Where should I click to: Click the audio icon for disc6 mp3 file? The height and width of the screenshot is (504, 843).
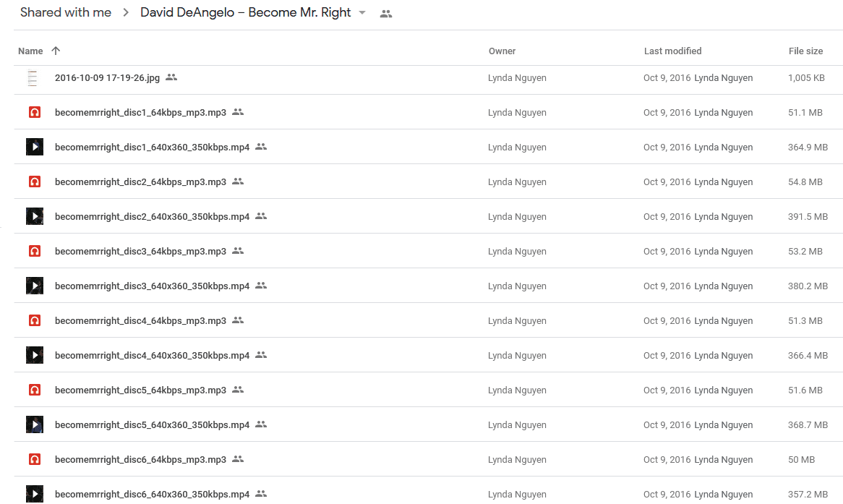coord(35,459)
